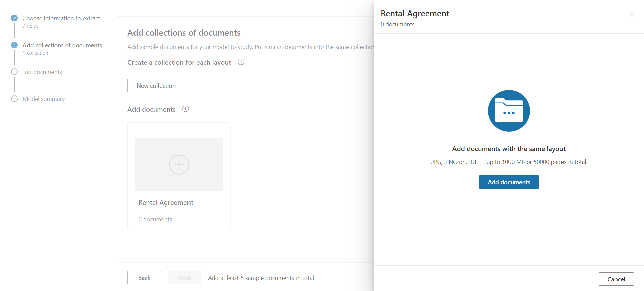Cancel the Rental Agreement panel
Screen dimensions: 644x291
pyautogui.click(x=616, y=279)
